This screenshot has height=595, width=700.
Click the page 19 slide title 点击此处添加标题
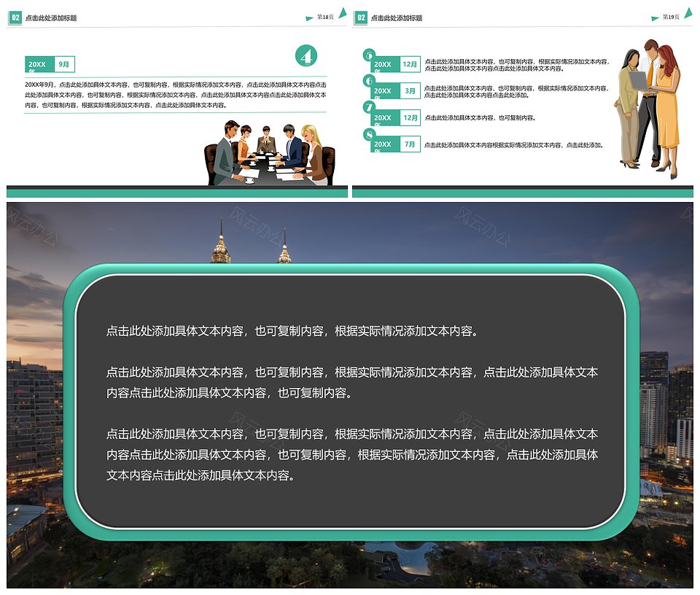click(x=397, y=17)
